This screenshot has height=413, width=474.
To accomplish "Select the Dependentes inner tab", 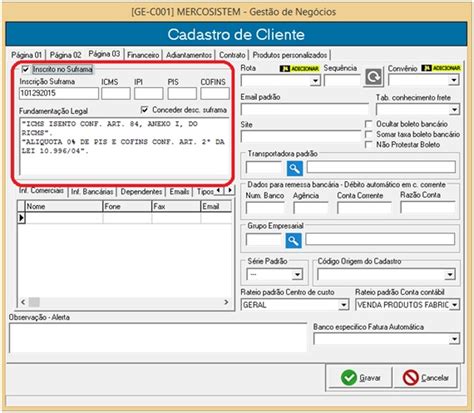I will (x=141, y=192).
